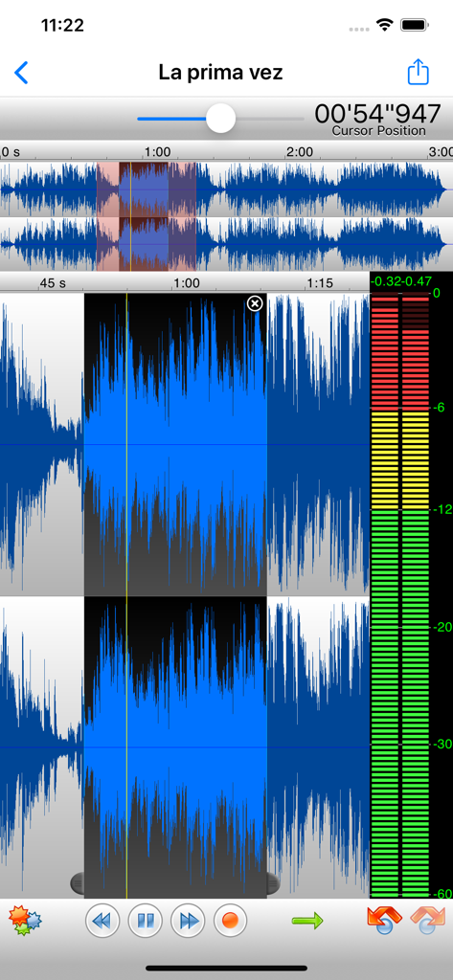Screen dimensions: 453x980
Task: Open the share sheet icon
Action: [x=418, y=72]
